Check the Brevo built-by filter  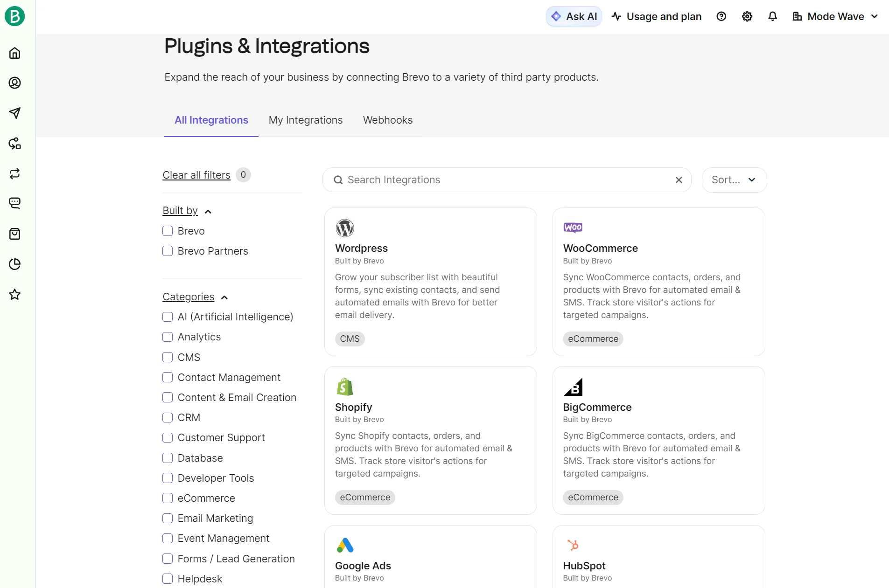point(168,231)
